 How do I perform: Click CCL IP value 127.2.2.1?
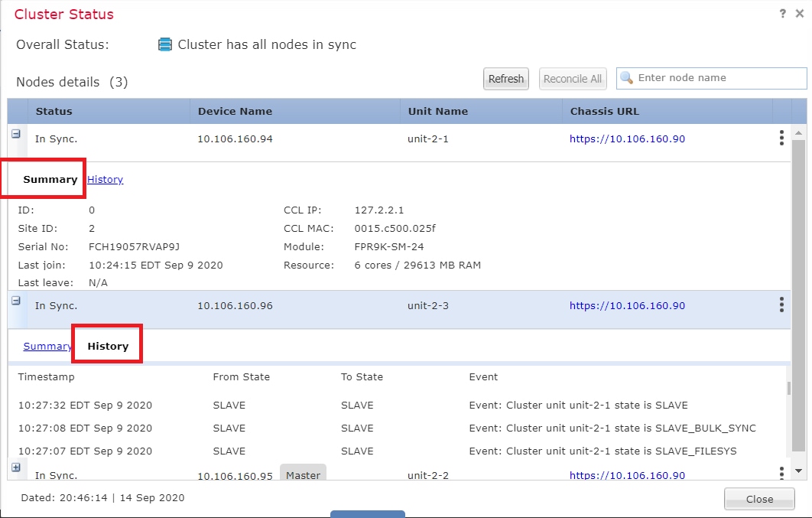point(379,210)
